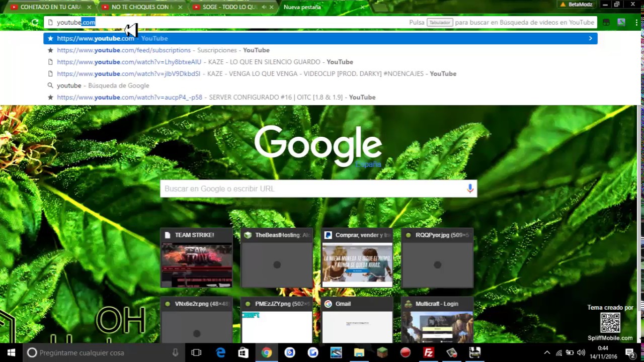Screen dimensions: 644x362
Task: Open the Windows Start menu
Action: pyautogui.click(x=11, y=352)
